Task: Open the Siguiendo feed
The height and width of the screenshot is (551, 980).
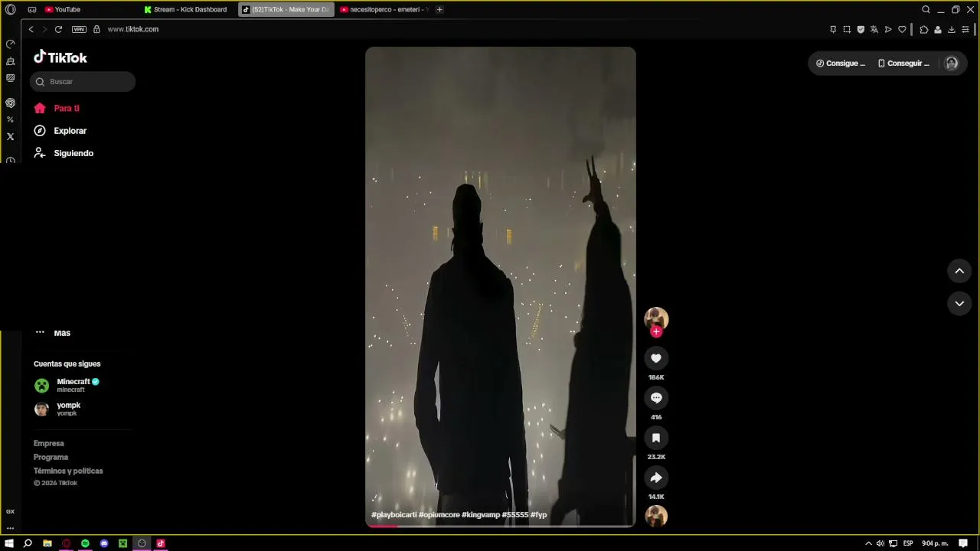Action: click(64, 153)
